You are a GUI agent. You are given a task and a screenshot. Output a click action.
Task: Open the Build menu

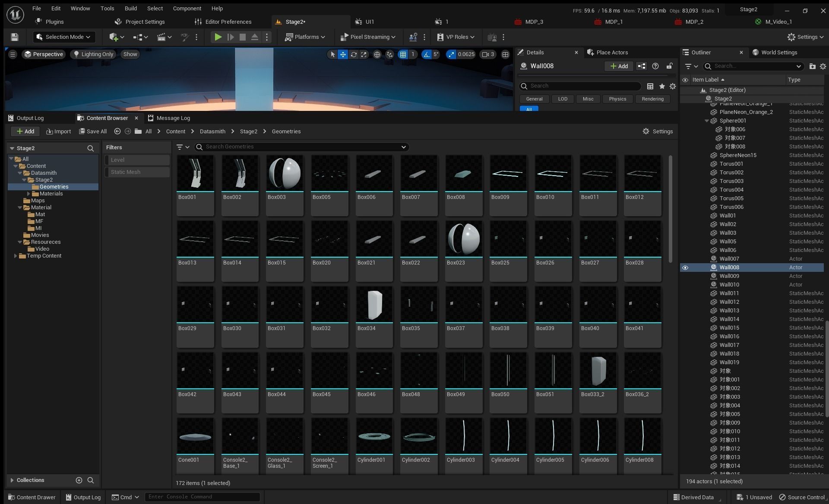pyautogui.click(x=130, y=8)
